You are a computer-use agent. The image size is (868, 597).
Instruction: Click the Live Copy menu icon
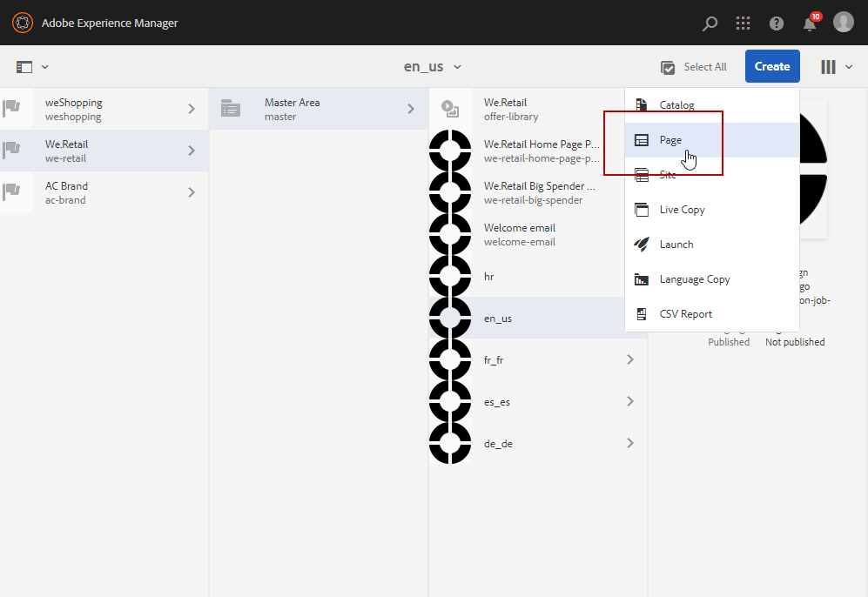coord(642,210)
